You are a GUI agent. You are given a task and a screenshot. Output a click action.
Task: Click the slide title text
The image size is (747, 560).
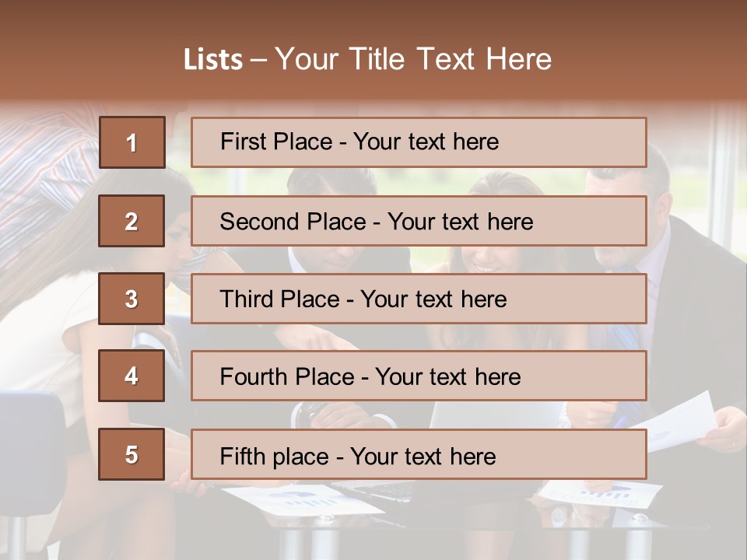368,59
